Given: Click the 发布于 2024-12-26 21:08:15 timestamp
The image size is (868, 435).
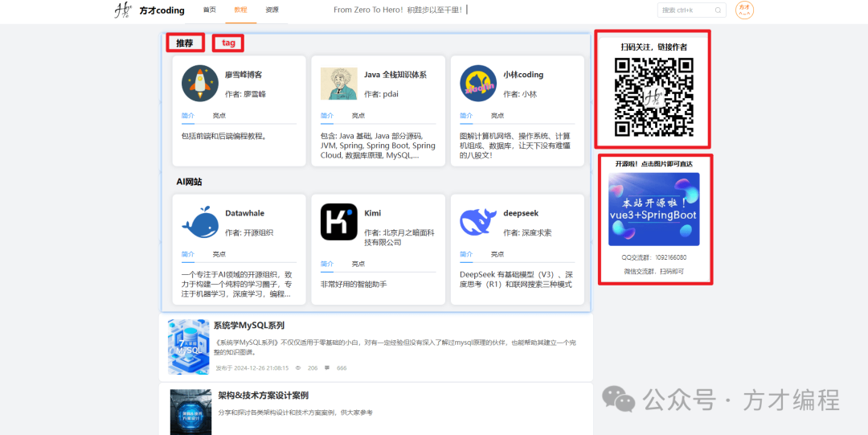Looking at the screenshot, I should 252,367.
